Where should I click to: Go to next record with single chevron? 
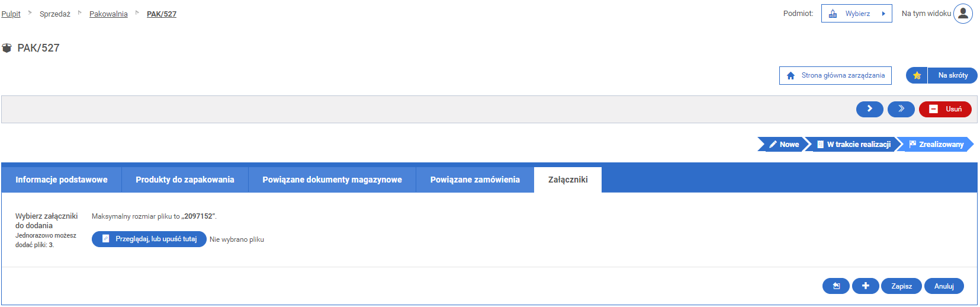869,109
